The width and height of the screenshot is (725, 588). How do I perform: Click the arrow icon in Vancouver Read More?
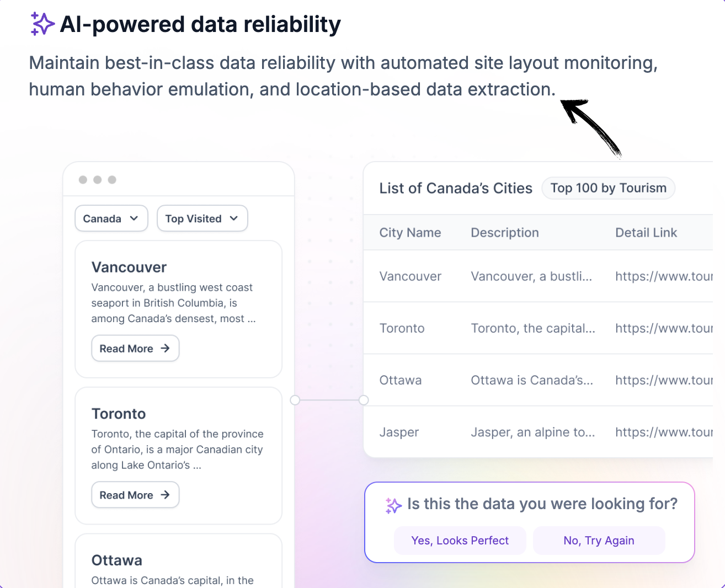pos(165,349)
